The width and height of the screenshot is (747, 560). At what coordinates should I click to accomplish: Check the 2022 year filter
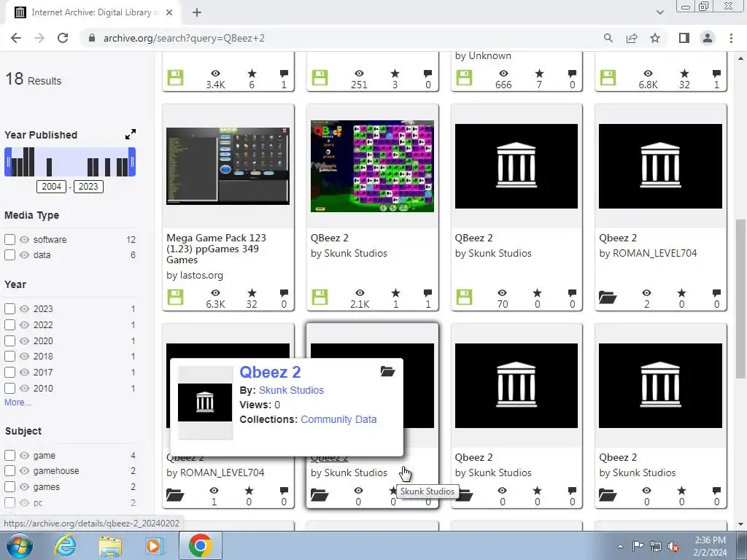pos(10,324)
